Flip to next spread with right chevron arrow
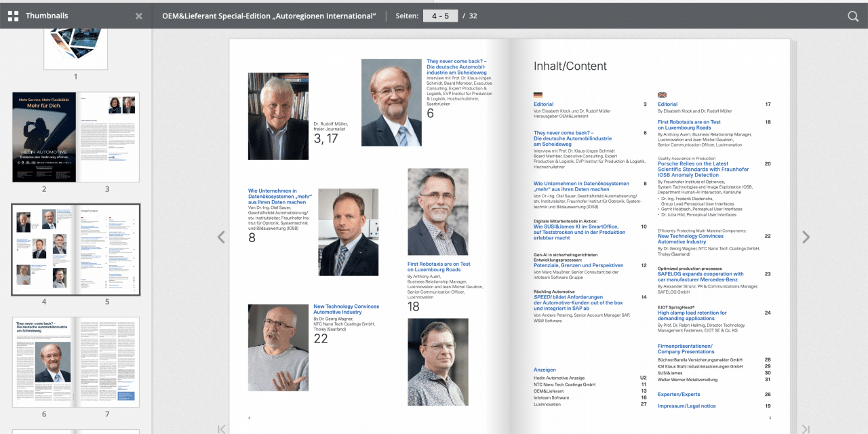Viewport: 868px width, 434px height. click(x=806, y=237)
